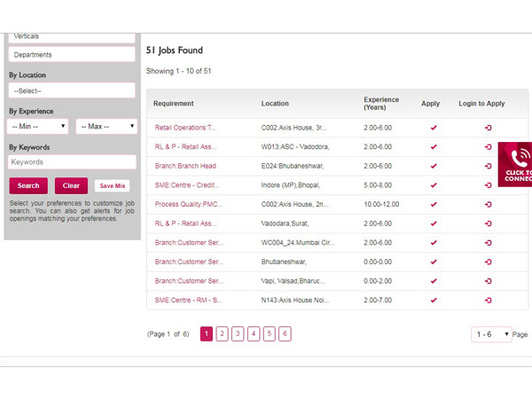Image resolution: width=532 pixels, height=399 pixels.
Task: Click login-to-apply icon for W013:ASC - Vadodora row
Action: [488, 147]
